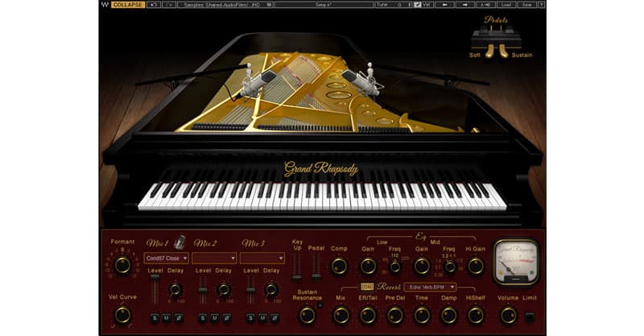Redo with the toolbar redo arrow
The width and height of the screenshot is (644, 336).
169,5
